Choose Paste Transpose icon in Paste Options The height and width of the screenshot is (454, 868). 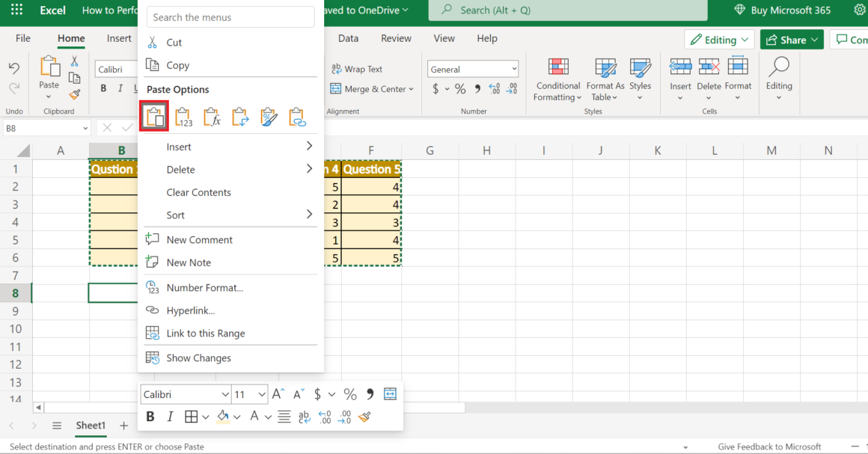point(240,117)
